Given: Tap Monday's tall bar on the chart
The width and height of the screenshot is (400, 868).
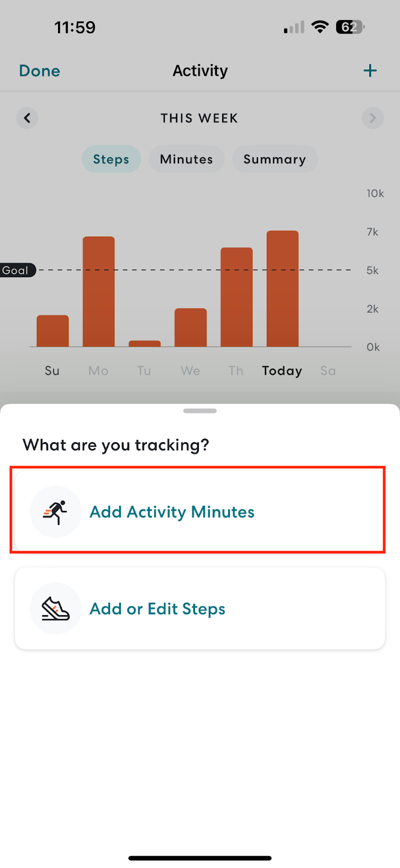Looking at the screenshot, I should 98,290.
